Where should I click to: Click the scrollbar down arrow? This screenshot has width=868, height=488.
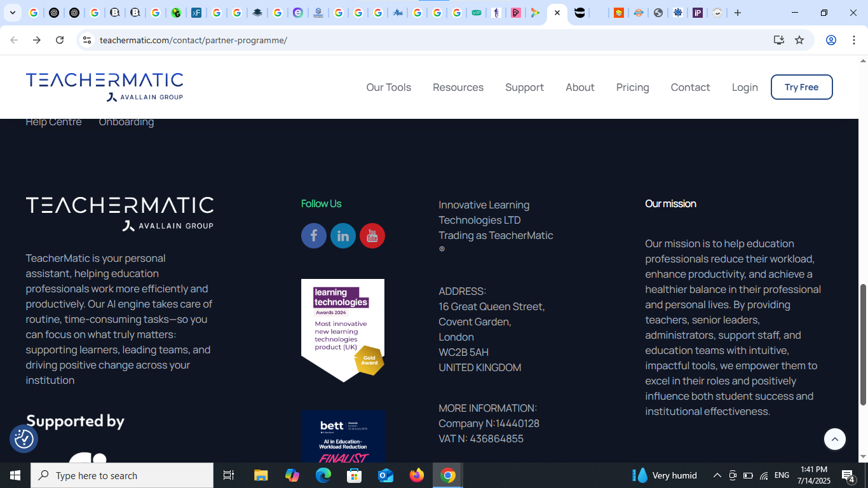tap(863, 457)
